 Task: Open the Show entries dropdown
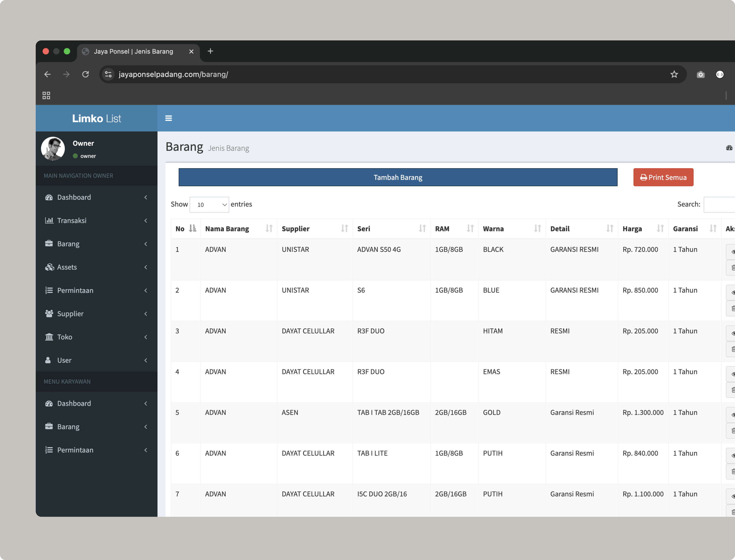pos(209,205)
